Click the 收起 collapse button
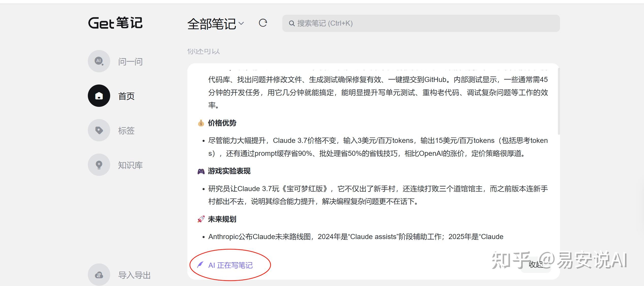The width and height of the screenshot is (644, 286). [x=536, y=264]
